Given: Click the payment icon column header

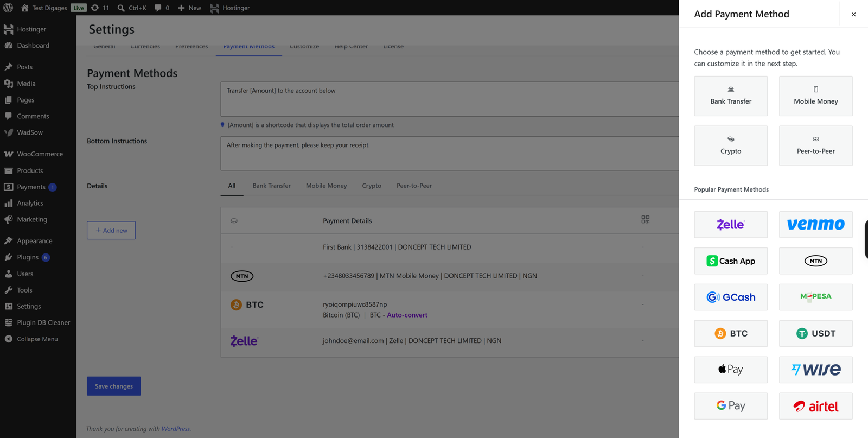Looking at the screenshot, I should pos(234,221).
